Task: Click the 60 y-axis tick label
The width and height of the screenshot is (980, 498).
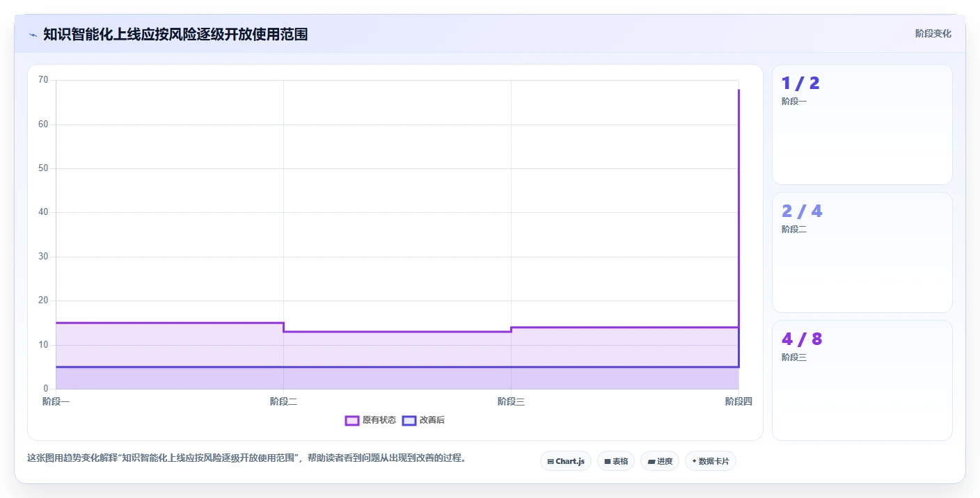Action: click(x=43, y=124)
